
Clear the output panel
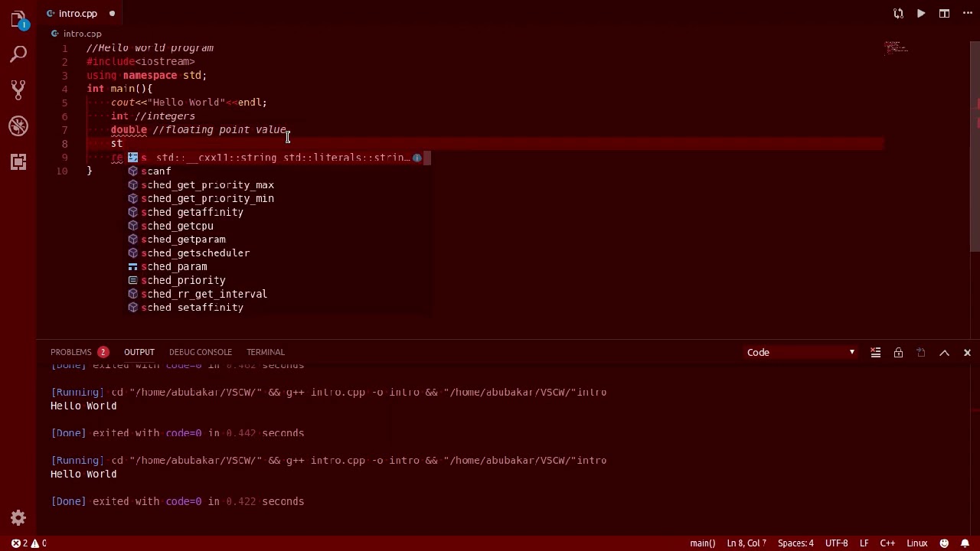[x=875, y=352]
